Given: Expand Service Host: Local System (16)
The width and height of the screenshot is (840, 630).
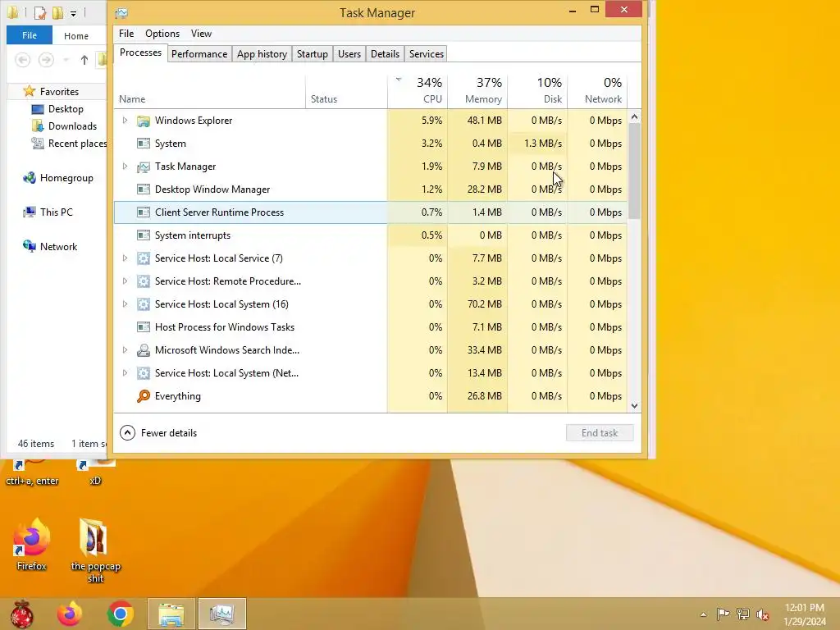Looking at the screenshot, I should coord(125,304).
